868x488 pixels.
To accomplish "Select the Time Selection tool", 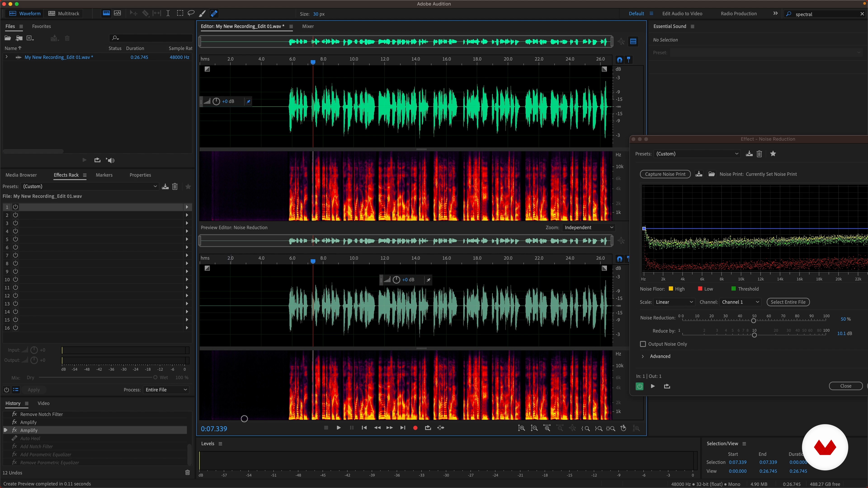I will tap(168, 14).
